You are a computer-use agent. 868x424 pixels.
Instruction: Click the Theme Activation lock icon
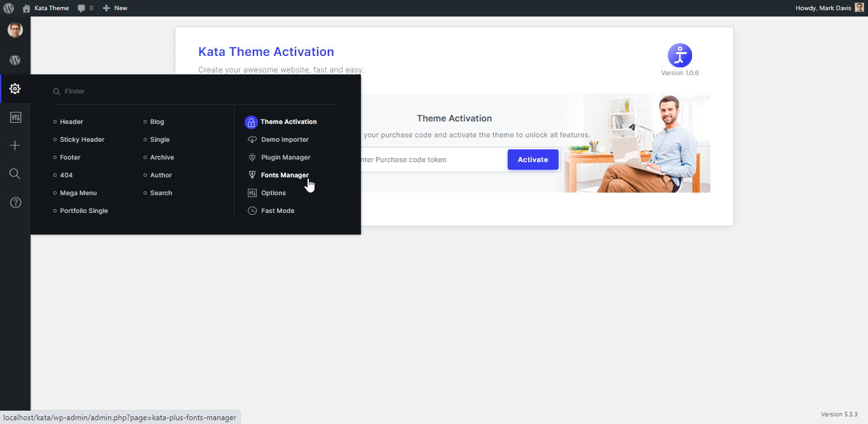click(x=251, y=122)
